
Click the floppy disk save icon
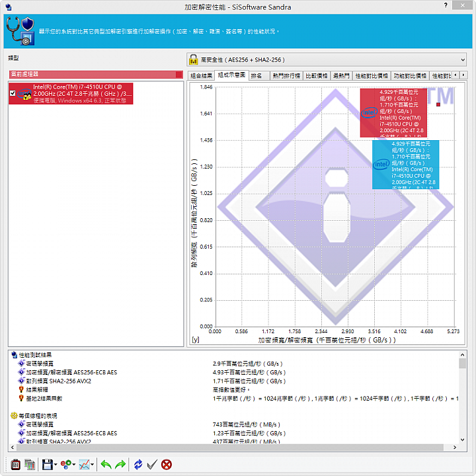pos(48,465)
